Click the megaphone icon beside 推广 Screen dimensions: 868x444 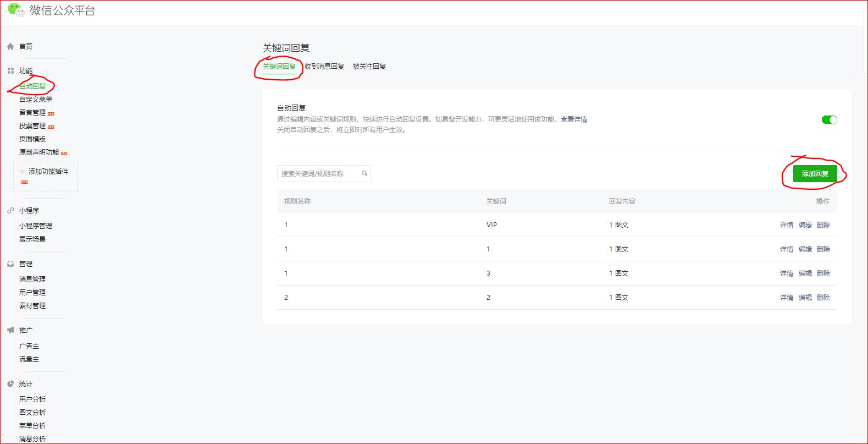[x=10, y=330]
